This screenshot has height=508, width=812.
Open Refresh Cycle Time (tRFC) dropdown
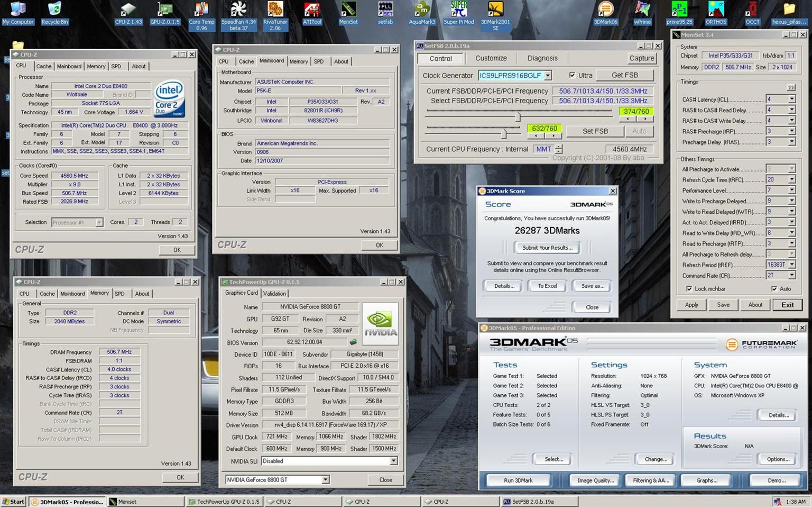pos(792,180)
